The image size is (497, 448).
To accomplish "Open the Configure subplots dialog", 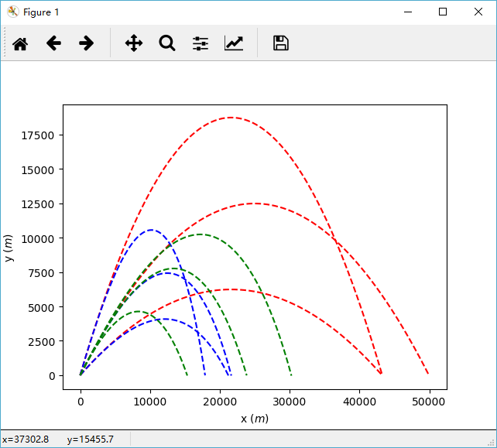I will pyautogui.click(x=201, y=43).
